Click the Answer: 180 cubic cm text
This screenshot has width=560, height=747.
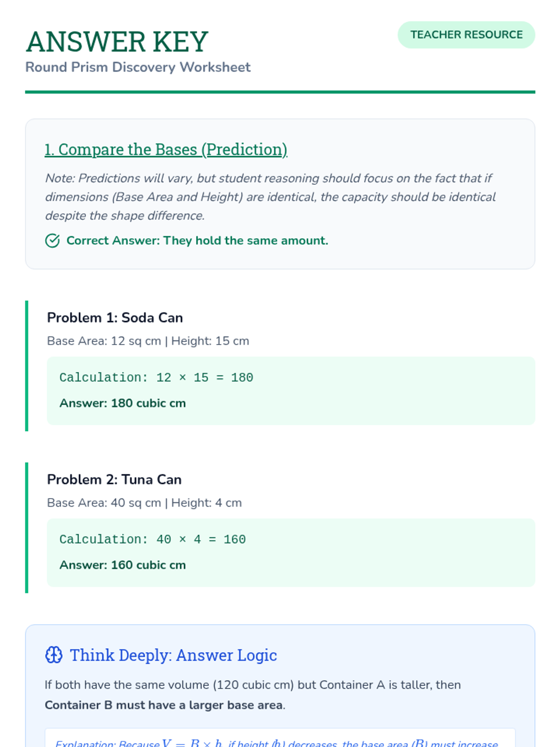tap(122, 403)
